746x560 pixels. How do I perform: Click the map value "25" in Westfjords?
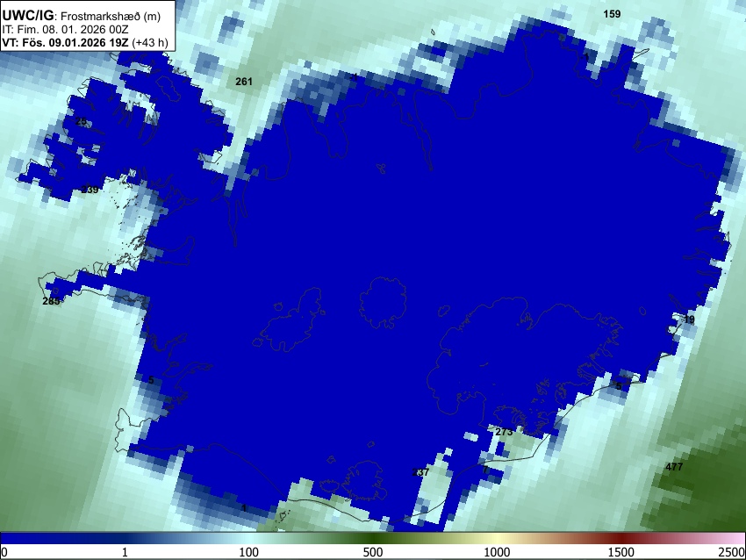[82, 121]
